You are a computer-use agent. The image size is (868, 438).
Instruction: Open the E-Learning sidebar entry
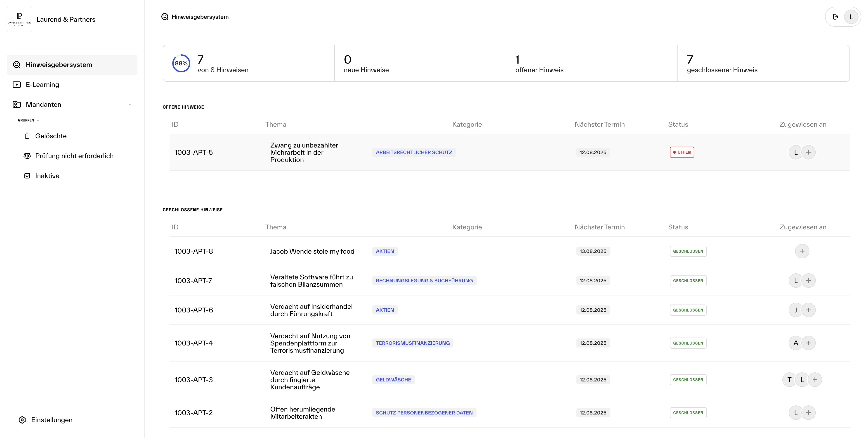tap(42, 84)
